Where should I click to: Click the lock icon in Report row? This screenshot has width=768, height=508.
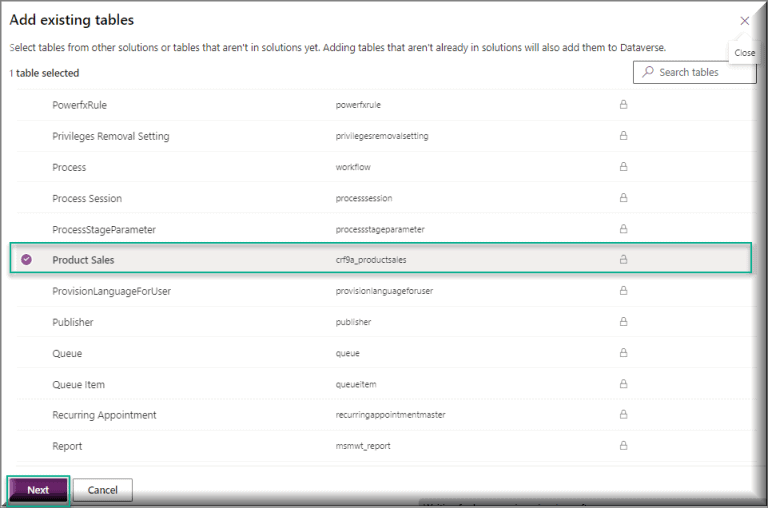click(624, 446)
